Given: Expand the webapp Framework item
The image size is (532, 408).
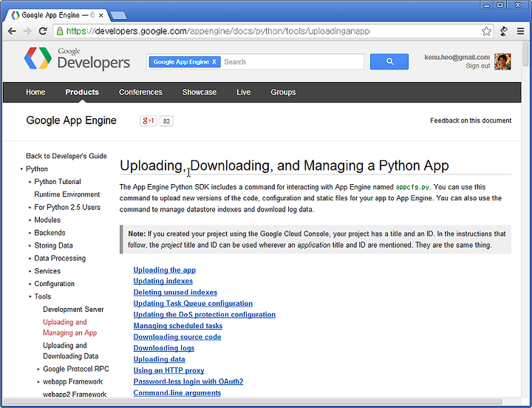Looking at the screenshot, I should pos(38,382).
